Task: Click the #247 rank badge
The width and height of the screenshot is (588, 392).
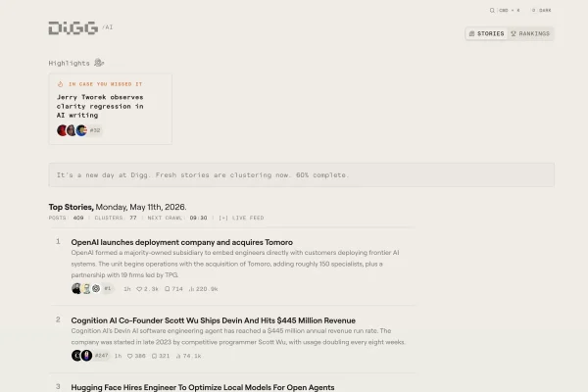Action: pos(101,355)
